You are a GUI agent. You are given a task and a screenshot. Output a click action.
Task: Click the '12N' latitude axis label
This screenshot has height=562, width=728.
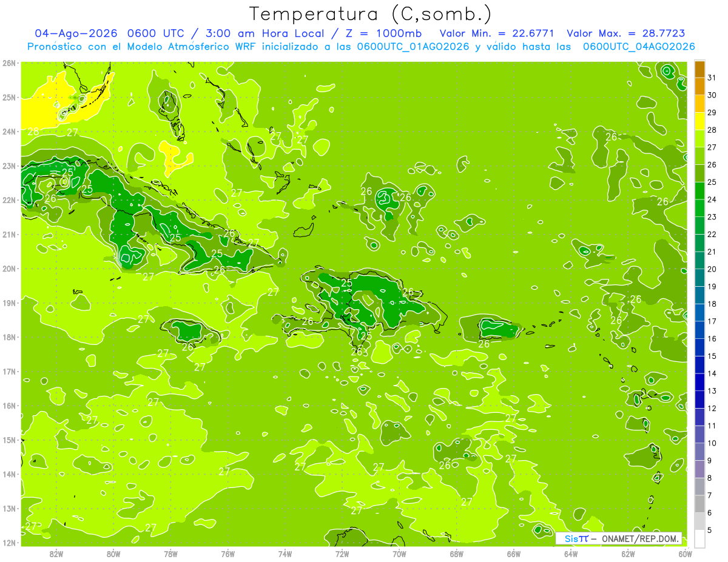(9, 543)
